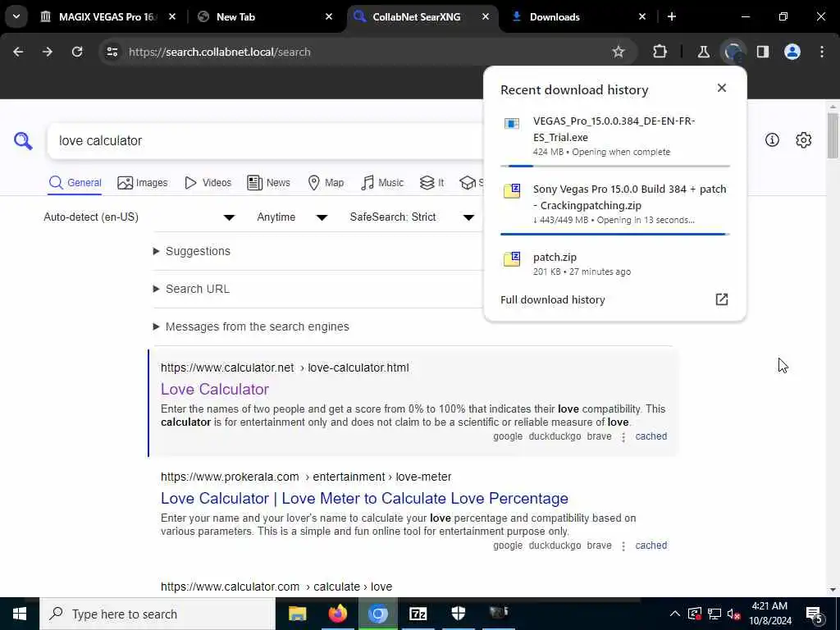Open Firefox from the taskbar
Screen dimensions: 840x630
[337, 614]
